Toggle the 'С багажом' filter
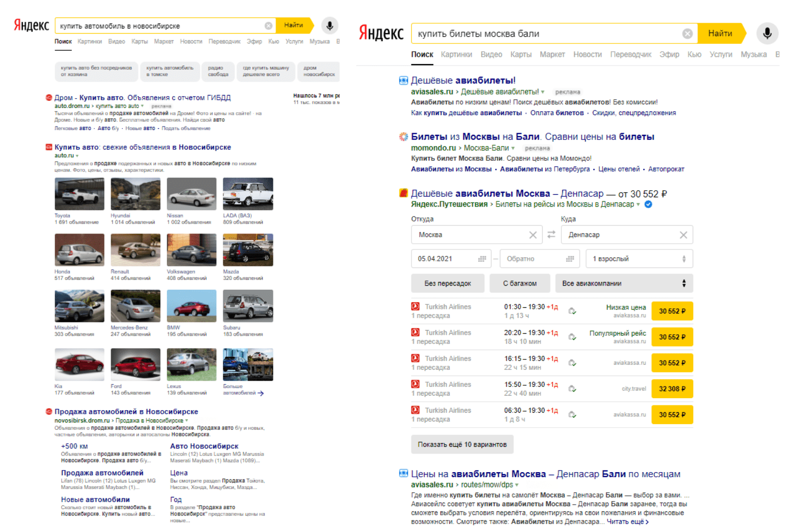 520,284
